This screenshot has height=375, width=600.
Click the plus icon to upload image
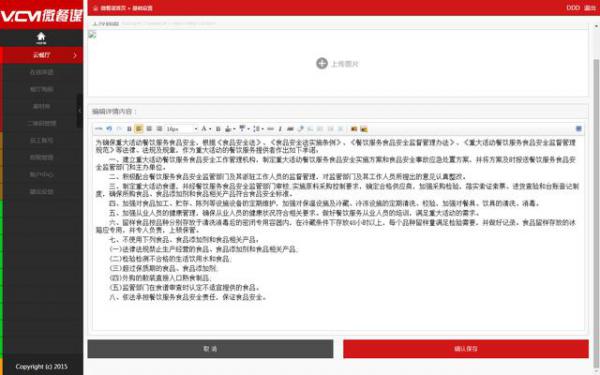322,63
